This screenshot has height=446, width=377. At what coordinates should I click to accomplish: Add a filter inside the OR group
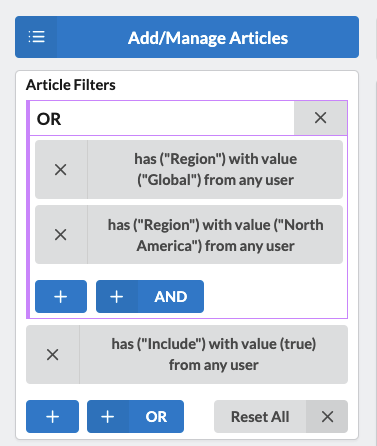click(61, 297)
